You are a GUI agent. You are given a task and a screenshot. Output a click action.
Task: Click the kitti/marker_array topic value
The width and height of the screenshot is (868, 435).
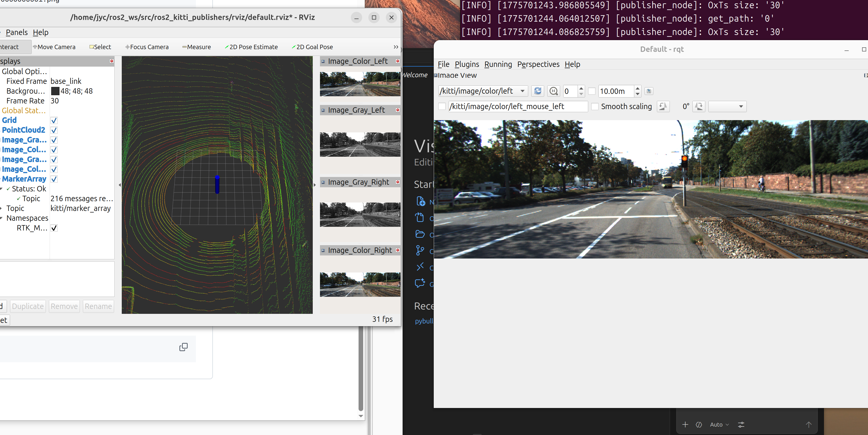coord(81,208)
